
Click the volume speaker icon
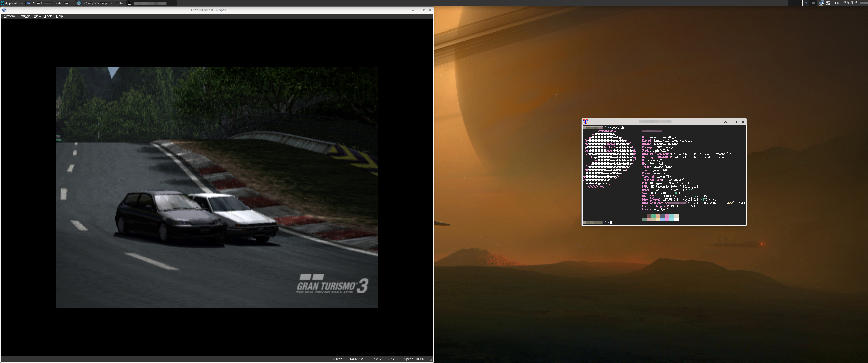tap(836, 3)
